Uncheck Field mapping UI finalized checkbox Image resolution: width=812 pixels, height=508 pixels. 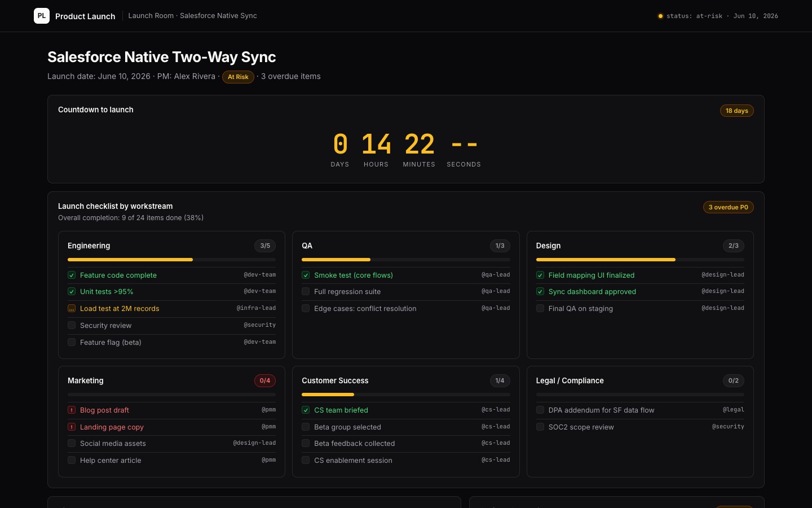coord(540,275)
